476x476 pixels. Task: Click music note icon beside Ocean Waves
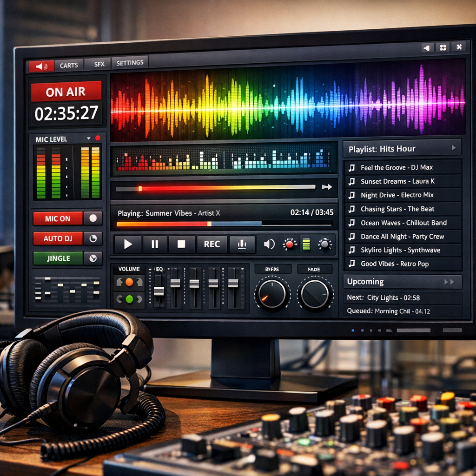pos(352,223)
